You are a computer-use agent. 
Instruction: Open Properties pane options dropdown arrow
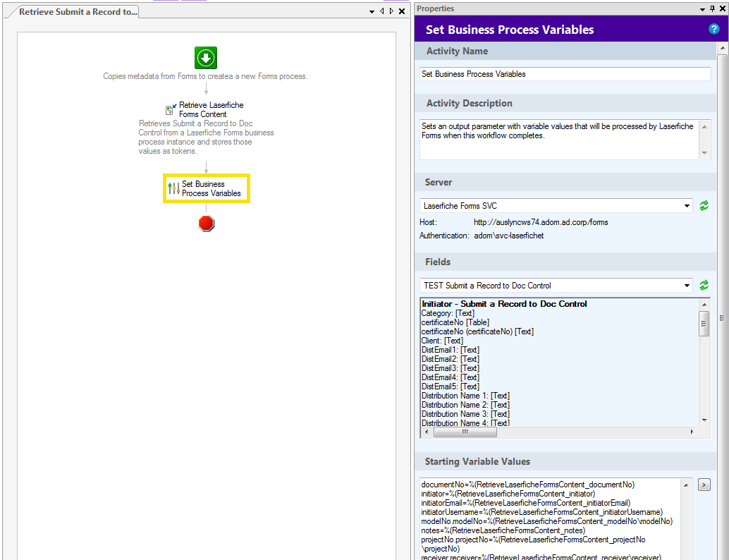tap(702, 9)
